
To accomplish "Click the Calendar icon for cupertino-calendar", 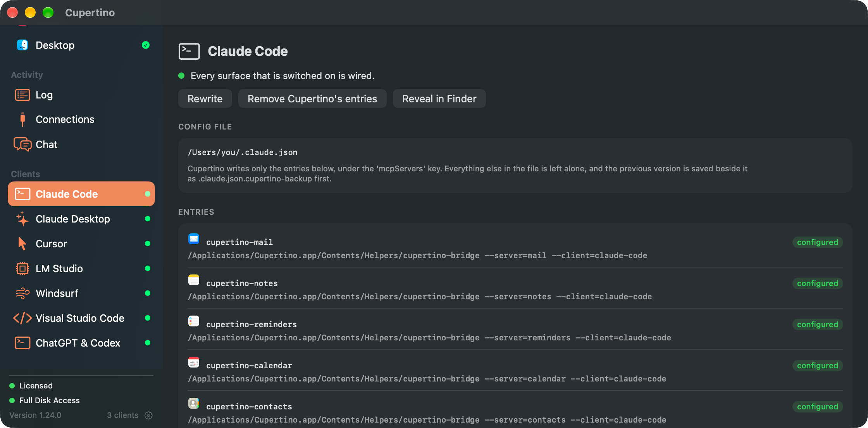I will click(194, 362).
